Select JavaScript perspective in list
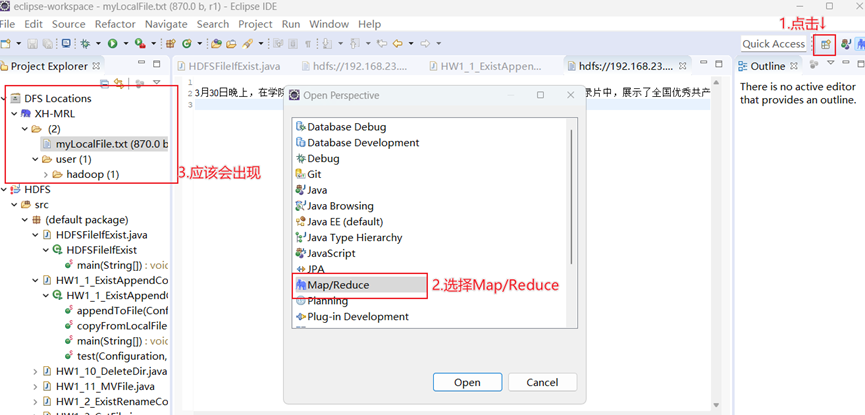 coord(325,253)
